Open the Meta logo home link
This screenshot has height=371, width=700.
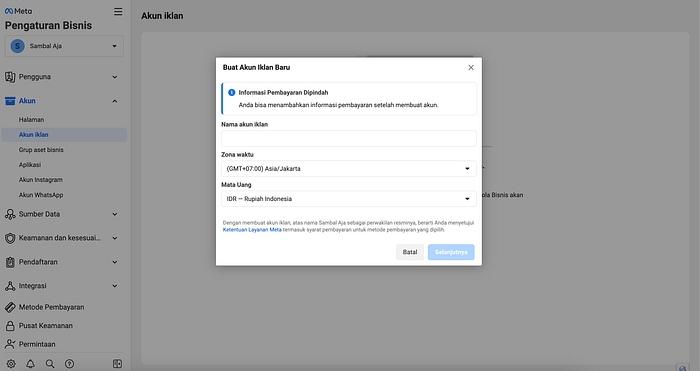[x=18, y=11]
